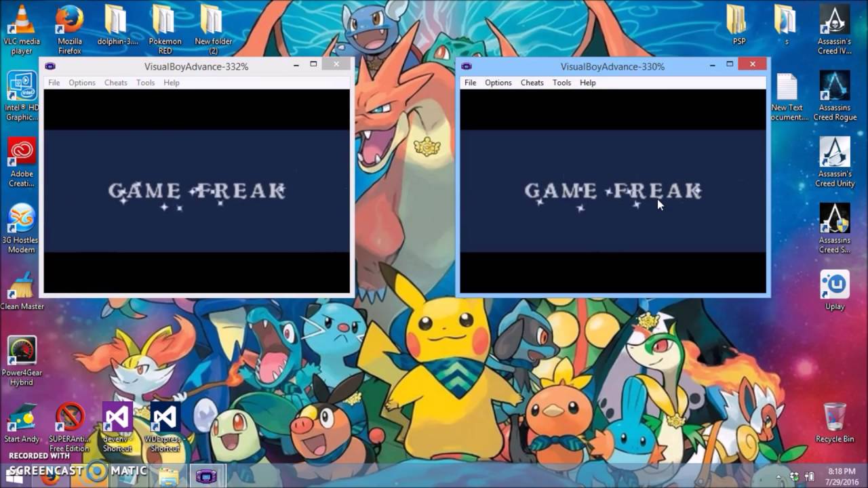Open Tools menu in VisualBoyAdvance-330% window
868x488 pixels.
562,83
